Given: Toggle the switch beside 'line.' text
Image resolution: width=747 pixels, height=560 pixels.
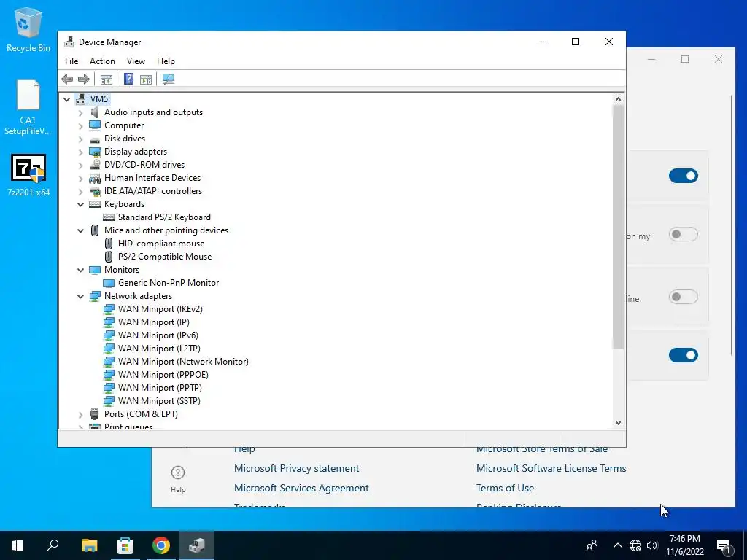Looking at the screenshot, I should pyautogui.click(x=683, y=297).
